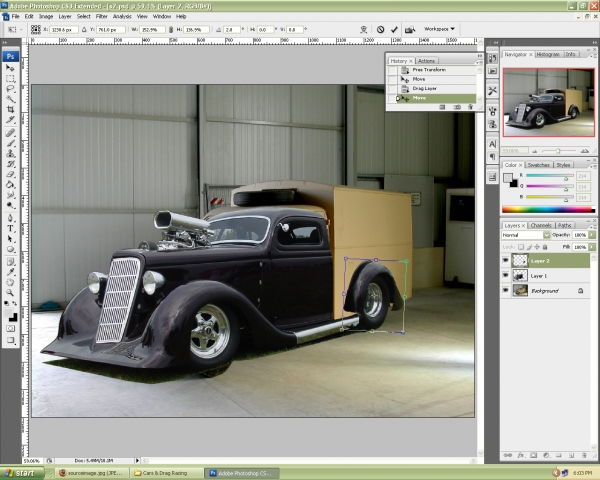Toggle lock transparent pixels
This screenshot has width=600, height=480.
tap(521, 247)
